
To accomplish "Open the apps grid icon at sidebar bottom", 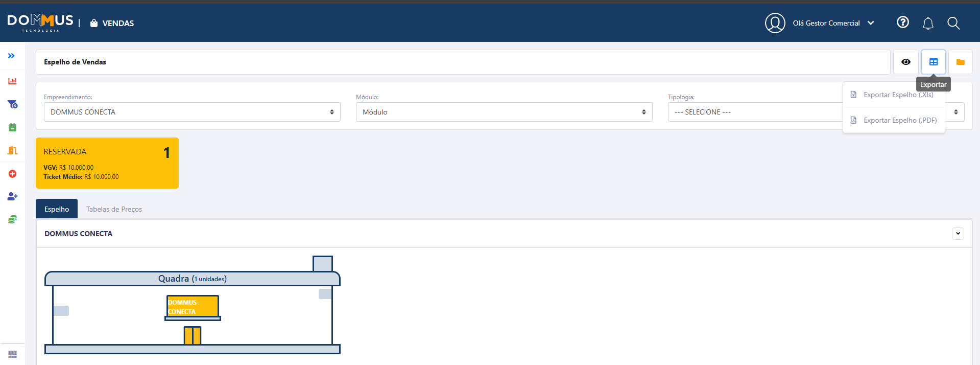I will click(x=12, y=354).
